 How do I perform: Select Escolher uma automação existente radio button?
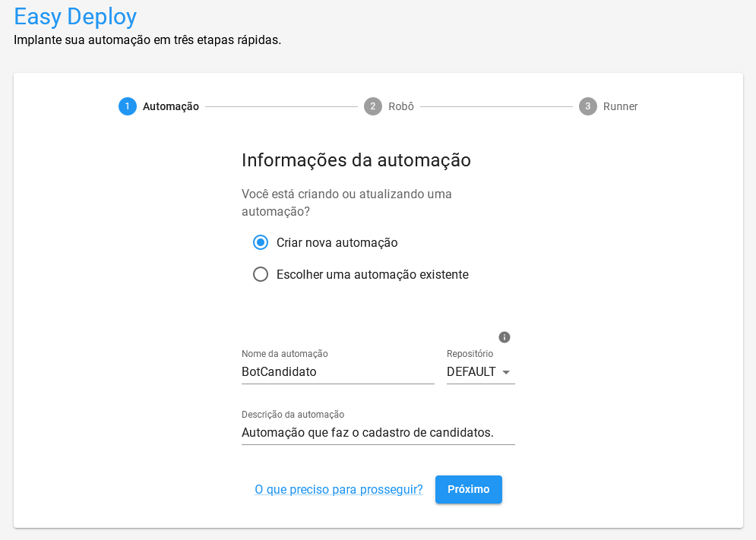pyautogui.click(x=261, y=274)
